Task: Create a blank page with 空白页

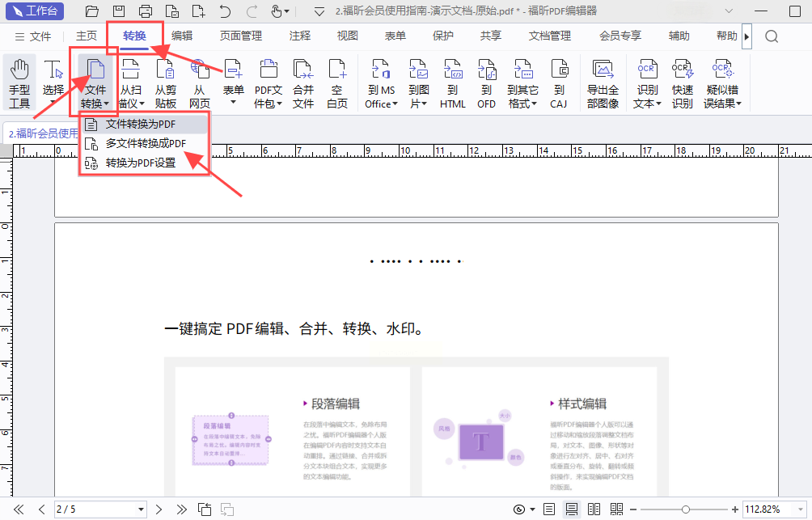Action: pyautogui.click(x=337, y=83)
